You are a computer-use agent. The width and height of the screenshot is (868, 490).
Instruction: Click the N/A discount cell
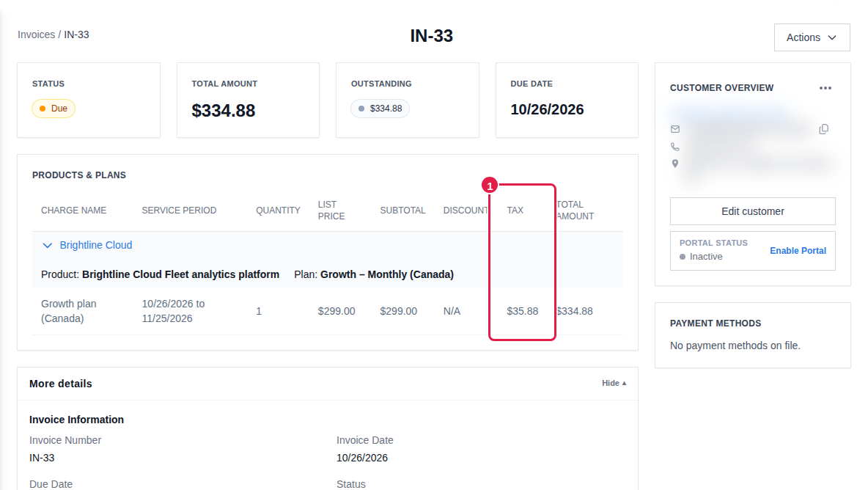pos(452,311)
